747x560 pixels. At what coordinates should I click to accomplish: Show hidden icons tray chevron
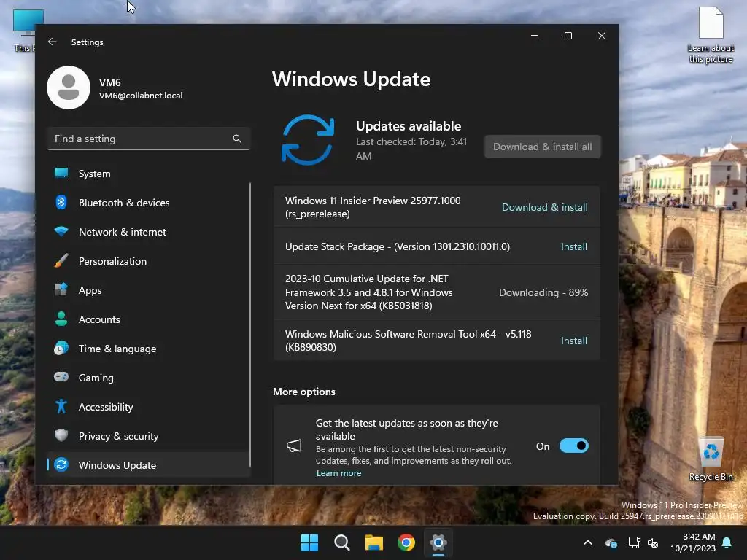click(588, 542)
